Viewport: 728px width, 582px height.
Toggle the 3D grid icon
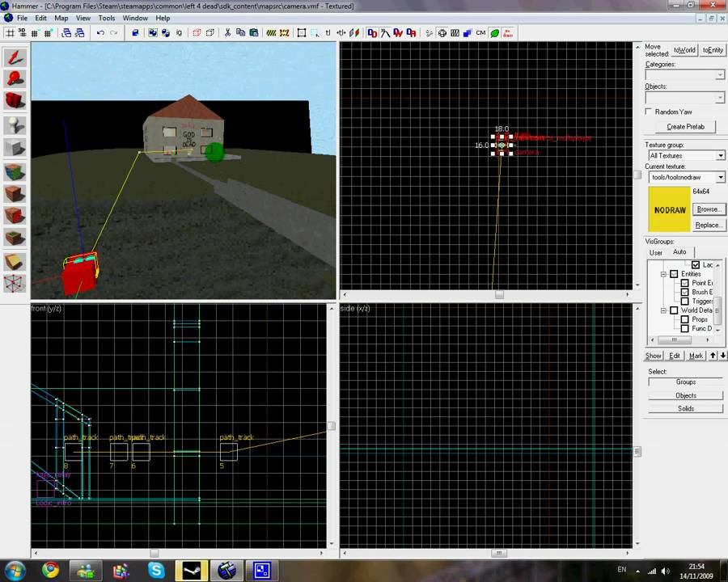[23, 32]
